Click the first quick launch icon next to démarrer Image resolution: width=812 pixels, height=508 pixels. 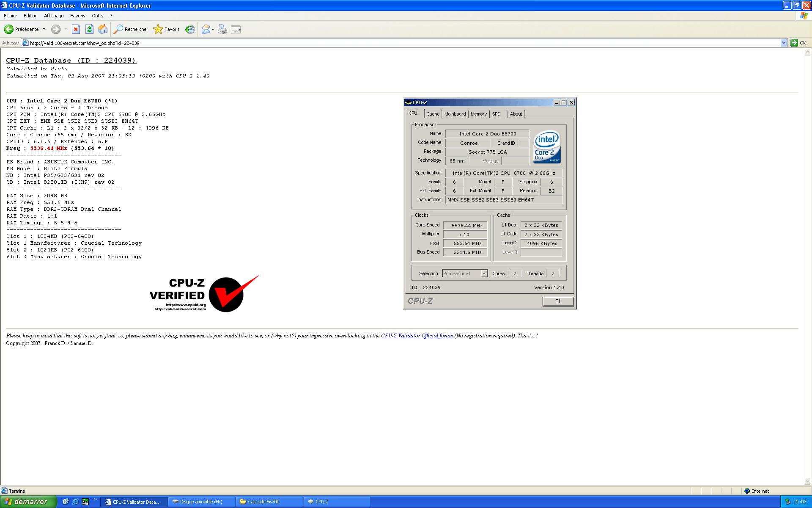(x=66, y=502)
